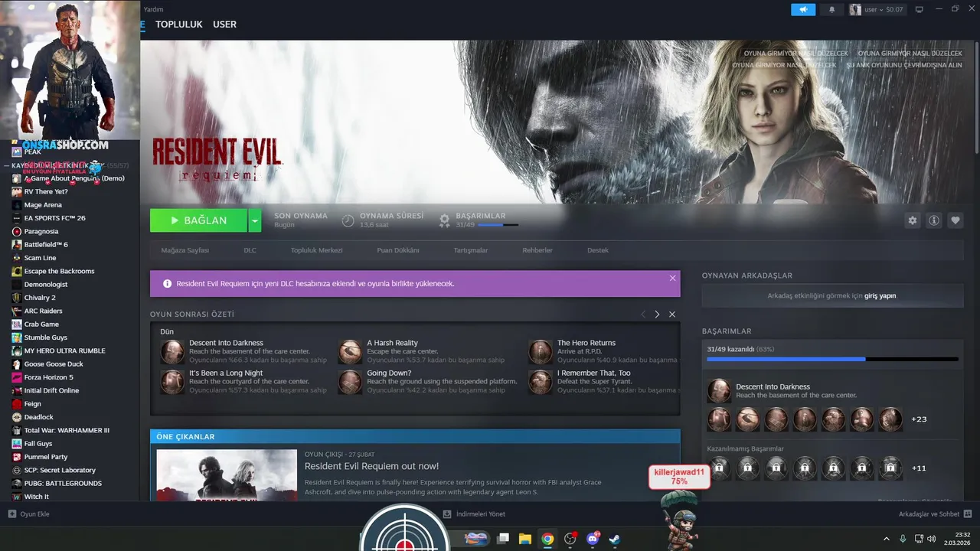This screenshot has width=980, height=551.
Task: Click the giriş yapın link
Action: 880,295
